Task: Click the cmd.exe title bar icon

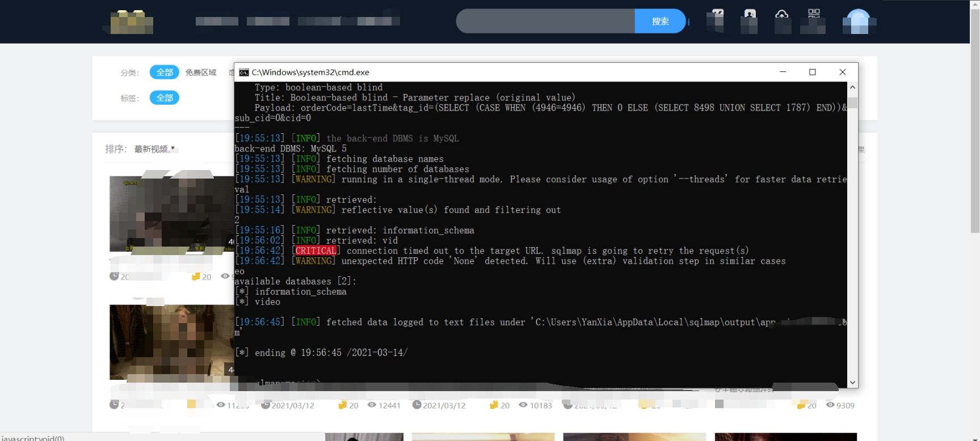Action: tap(244, 73)
